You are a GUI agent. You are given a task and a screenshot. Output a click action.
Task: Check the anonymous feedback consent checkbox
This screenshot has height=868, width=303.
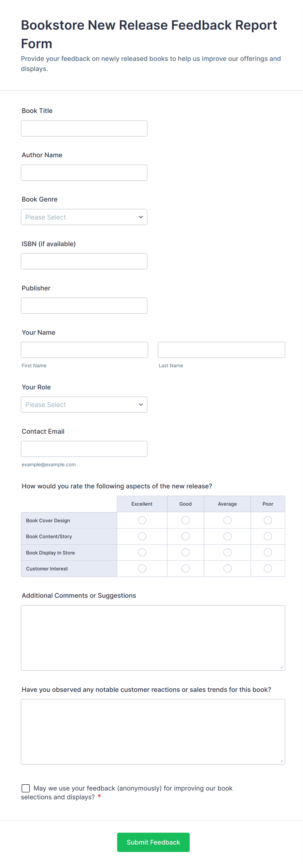coord(26,788)
